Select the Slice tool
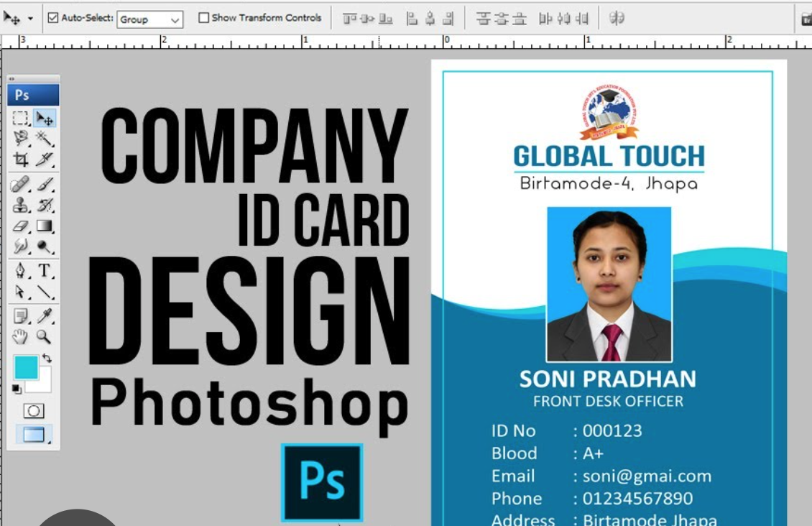812x526 pixels. (x=45, y=160)
